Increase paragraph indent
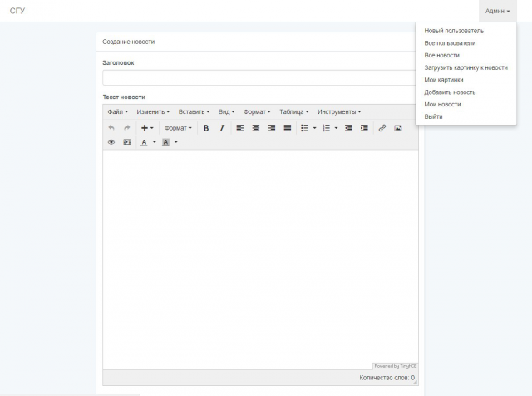 [364, 128]
